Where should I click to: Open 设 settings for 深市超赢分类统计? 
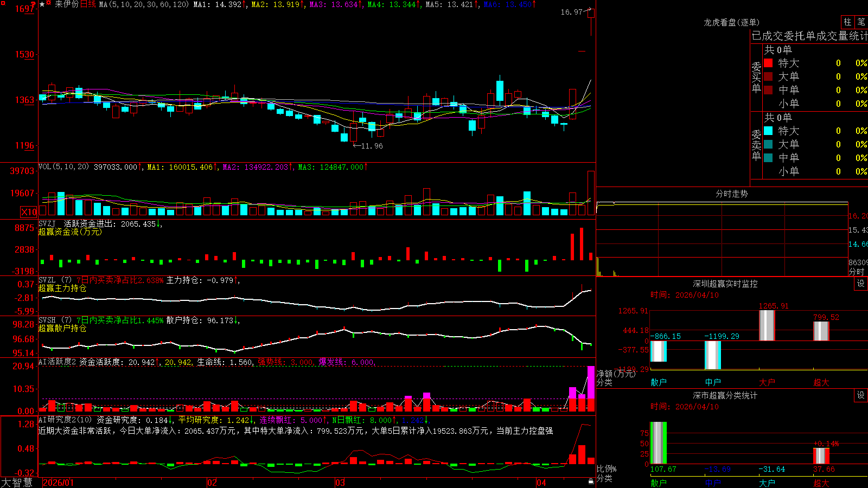[861, 395]
